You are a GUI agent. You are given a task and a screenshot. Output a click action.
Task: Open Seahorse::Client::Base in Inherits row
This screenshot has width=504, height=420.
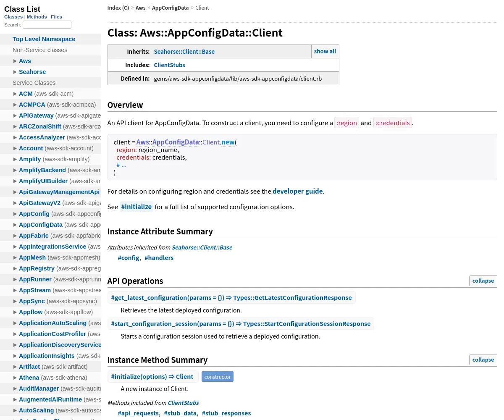tap(184, 52)
